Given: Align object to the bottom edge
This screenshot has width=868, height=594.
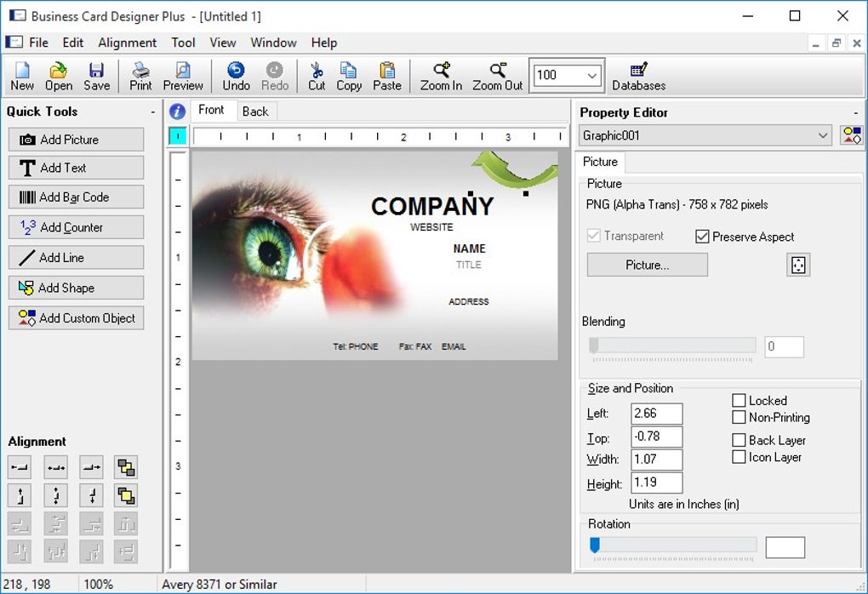Looking at the screenshot, I should [91, 495].
